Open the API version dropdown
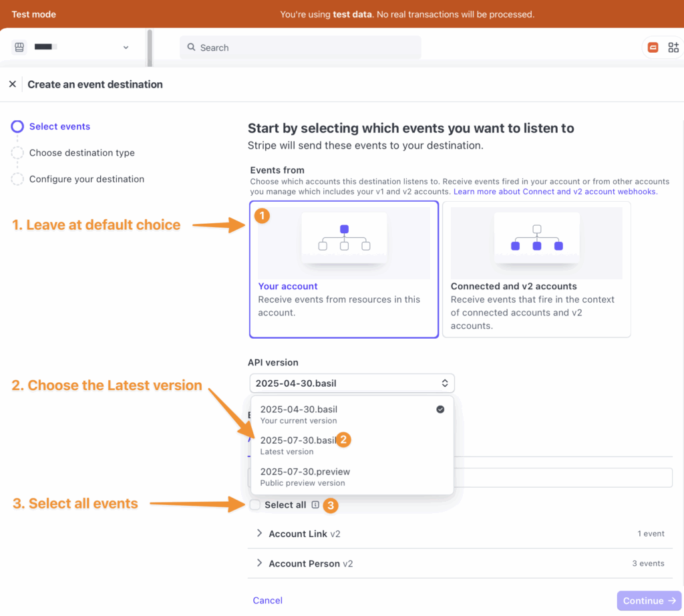This screenshot has width=684, height=616. [x=352, y=383]
